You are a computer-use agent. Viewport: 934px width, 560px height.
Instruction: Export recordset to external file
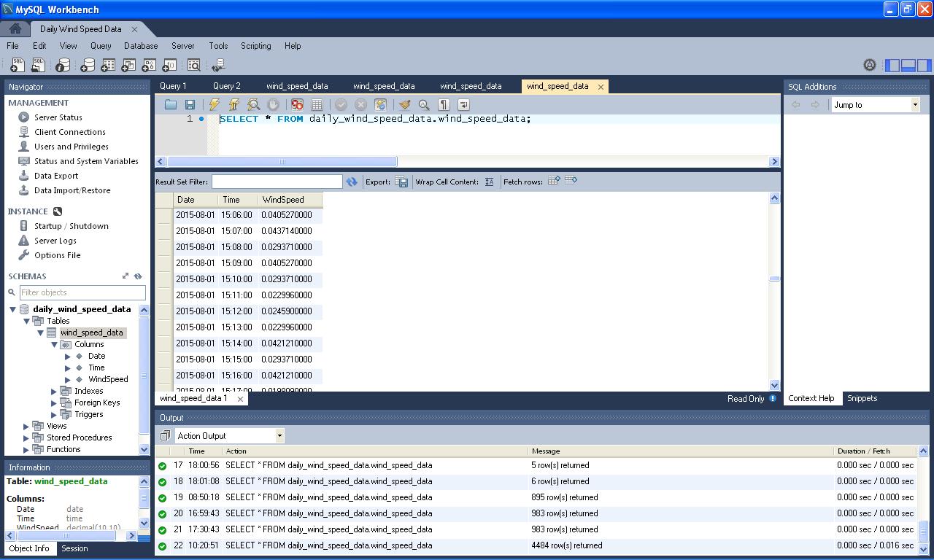pos(401,182)
